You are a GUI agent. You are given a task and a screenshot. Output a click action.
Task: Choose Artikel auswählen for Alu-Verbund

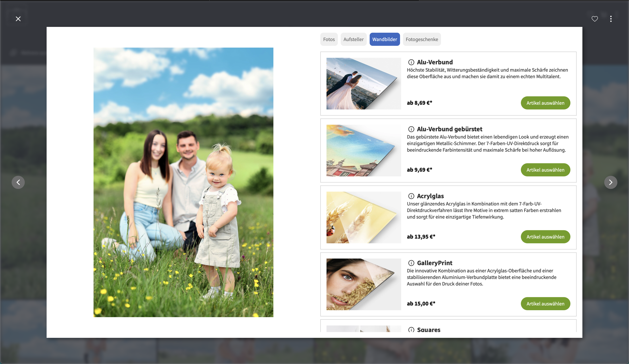tap(545, 103)
